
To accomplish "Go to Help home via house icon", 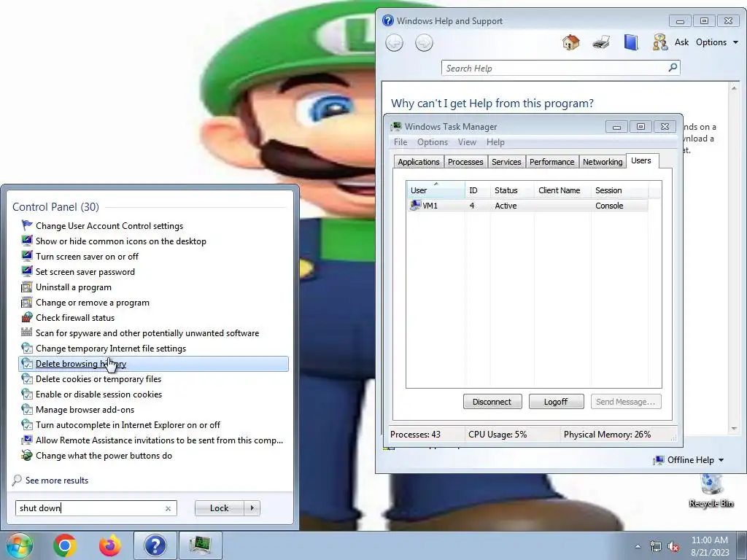I will tap(570, 42).
